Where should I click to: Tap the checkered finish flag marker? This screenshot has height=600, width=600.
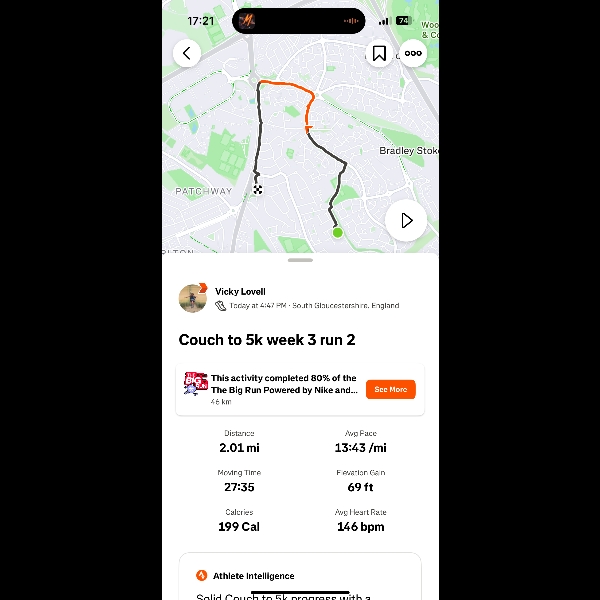coord(258,189)
